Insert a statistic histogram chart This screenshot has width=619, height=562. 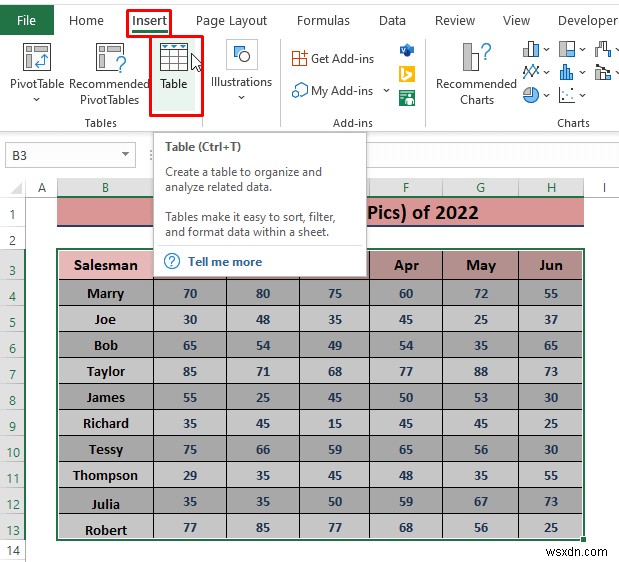pos(566,72)
